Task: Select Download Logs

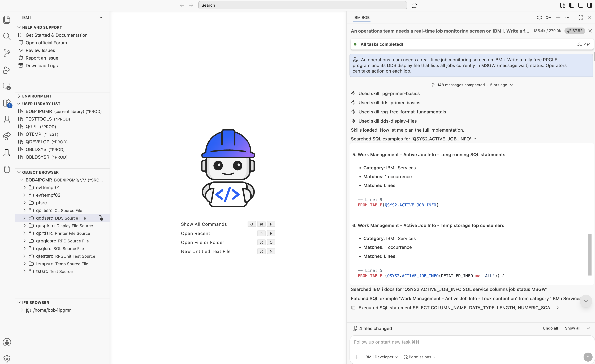Action: (42, 66)
